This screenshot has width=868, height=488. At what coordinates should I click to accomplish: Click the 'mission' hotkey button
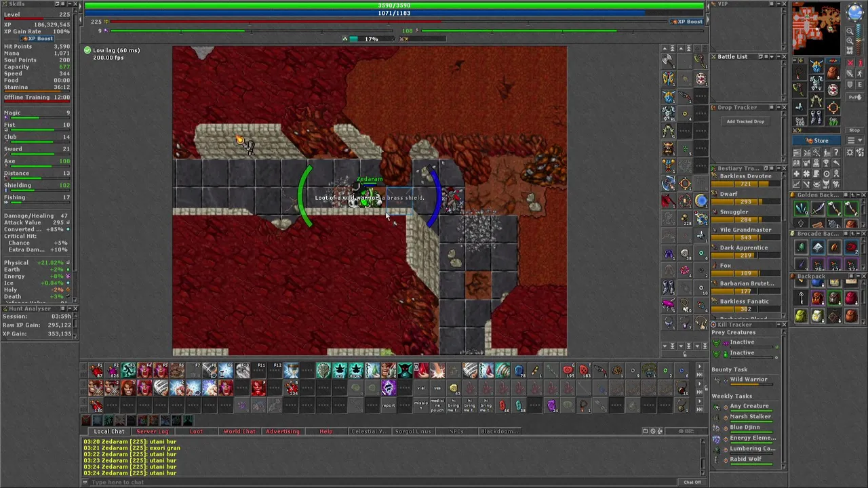pos(421,406)
